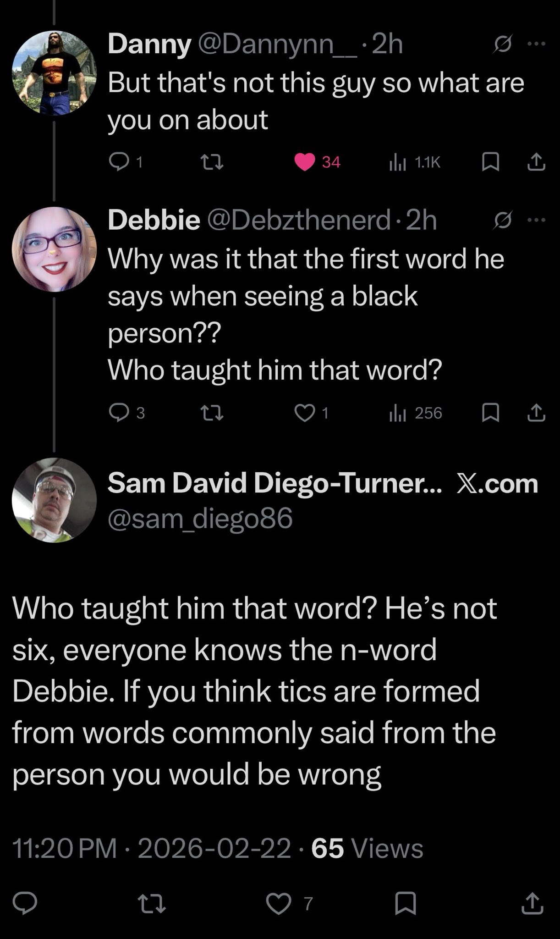Click Grok icon on Danny's tweet
Viewport: 560px width, 939px height.
pos(502,45)
